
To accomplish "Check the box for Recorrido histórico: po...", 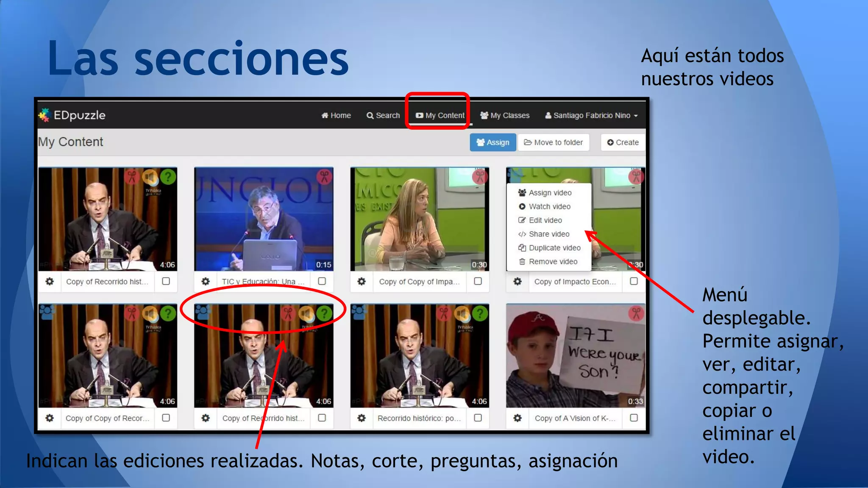I will click(x=478, y=418).
